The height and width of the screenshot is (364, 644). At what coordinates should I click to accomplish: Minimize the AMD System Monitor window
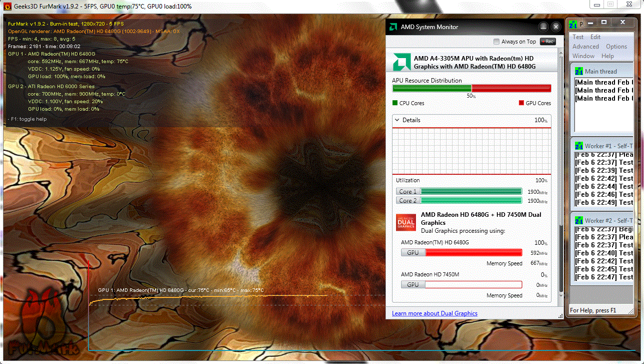(543, 27)
